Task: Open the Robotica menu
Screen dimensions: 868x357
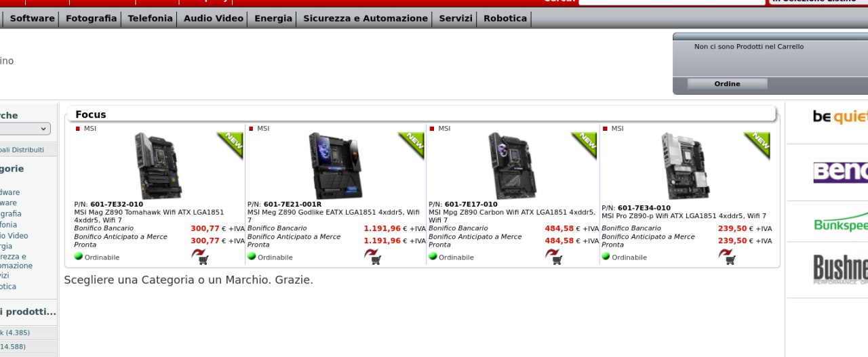Action: pyautogui.click(x=505, y=18)
